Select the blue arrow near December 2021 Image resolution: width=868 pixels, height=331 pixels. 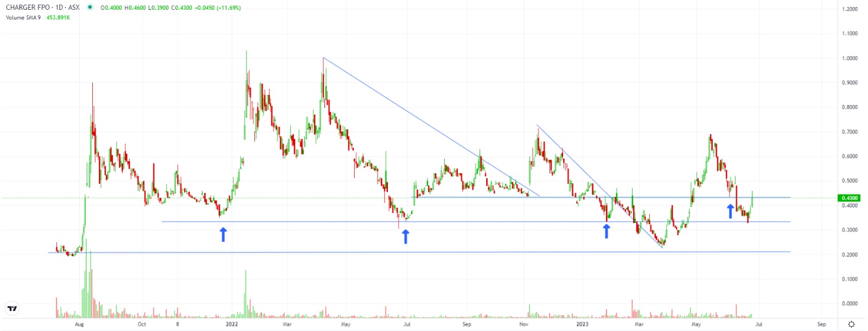223,234
